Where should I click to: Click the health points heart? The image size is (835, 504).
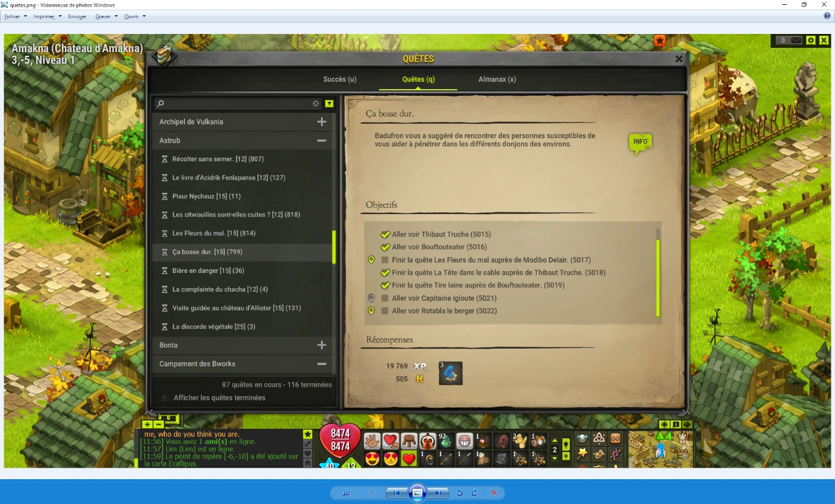tap(340, 440)
